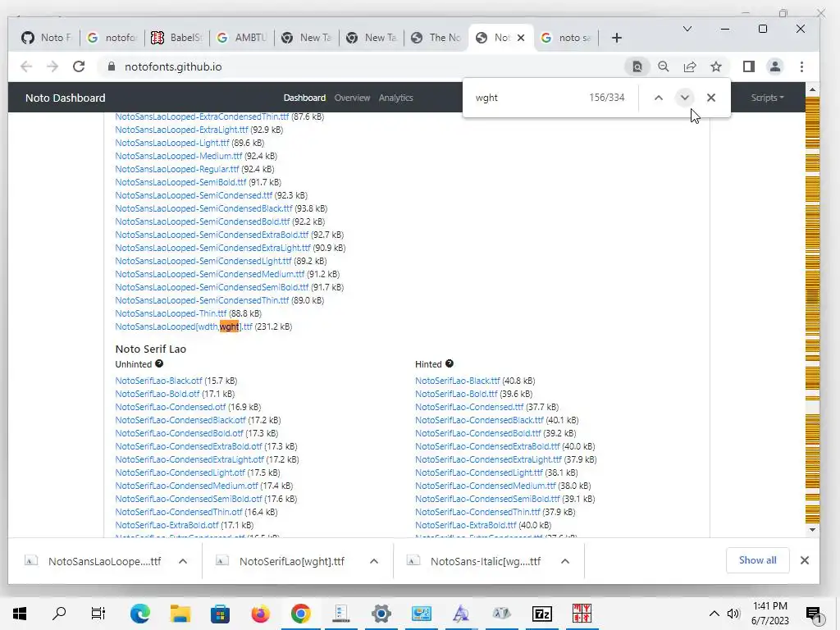The height and width of the screenshot is (630, 840).
Task: View site information lock icon
Action: tap(111, 66)
